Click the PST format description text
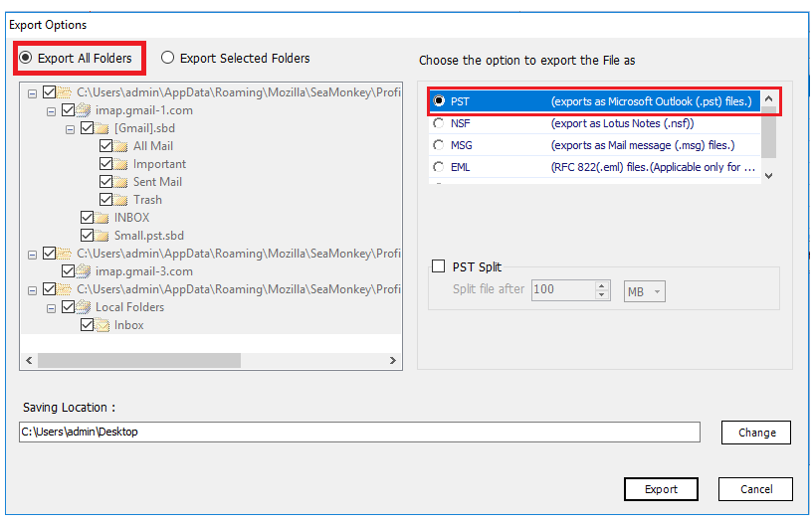812x524 pixels. (x=652, y=101)
